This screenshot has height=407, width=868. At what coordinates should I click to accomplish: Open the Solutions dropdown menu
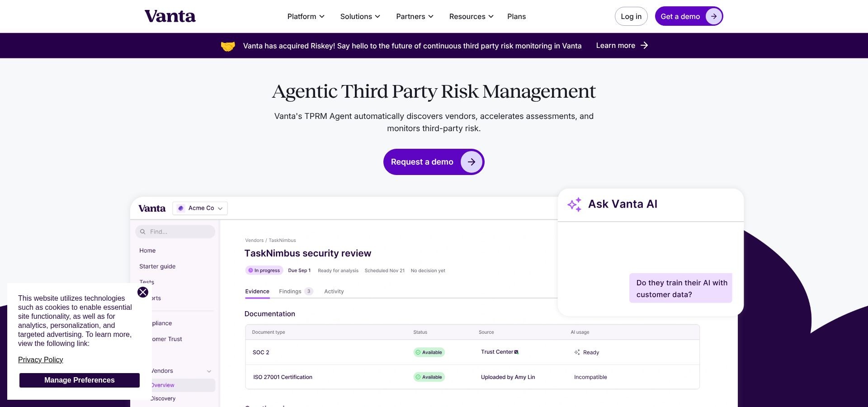(x=360, y=16)
